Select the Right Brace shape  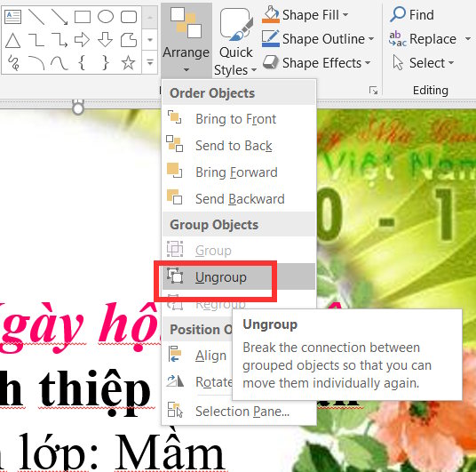[x=106, y=63]
